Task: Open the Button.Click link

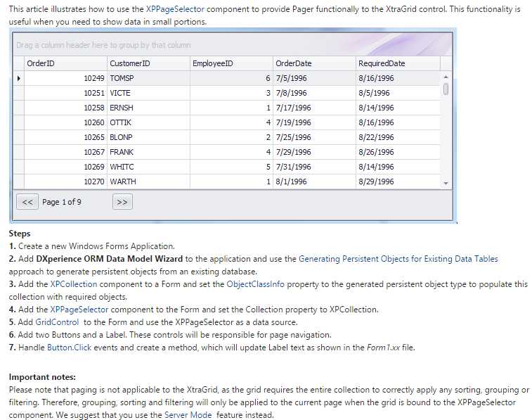Action: click(x=69, y=348)
